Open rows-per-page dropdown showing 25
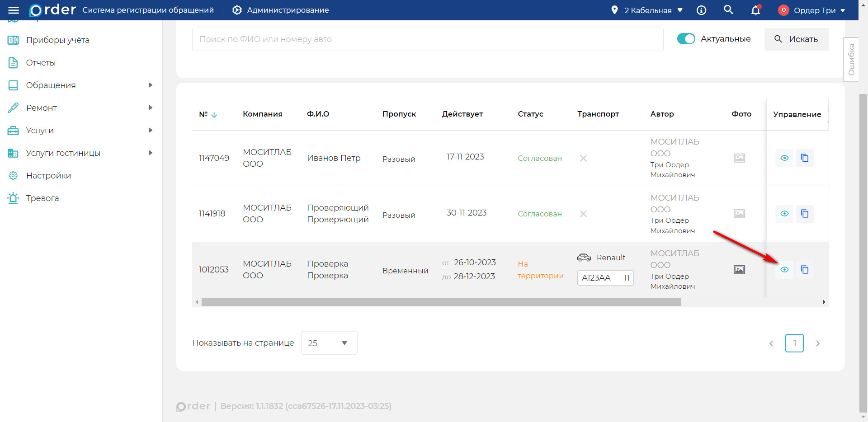This screenshot has width=868, height=422. point(329,343)
